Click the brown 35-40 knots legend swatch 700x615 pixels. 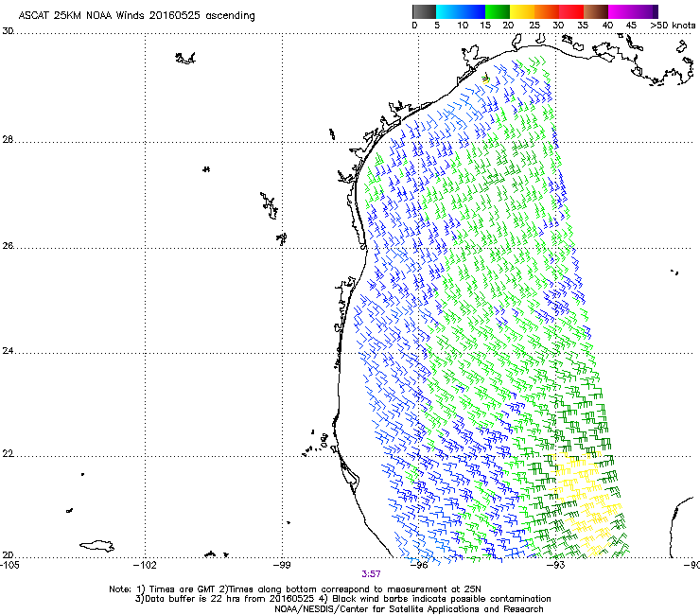point(596,11)
